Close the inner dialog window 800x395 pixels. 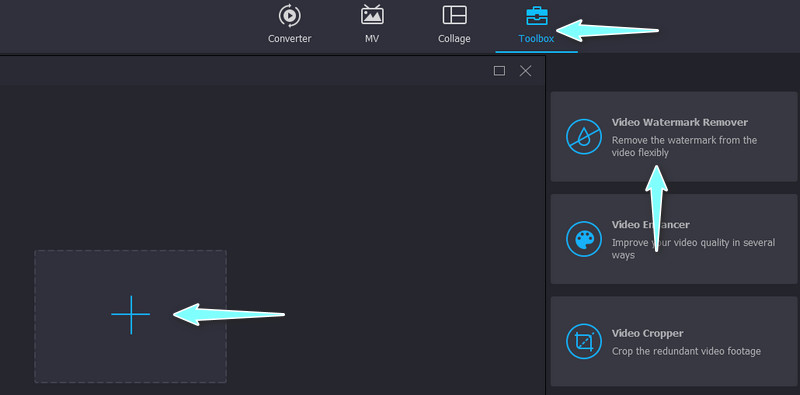[x=526, y=71]
